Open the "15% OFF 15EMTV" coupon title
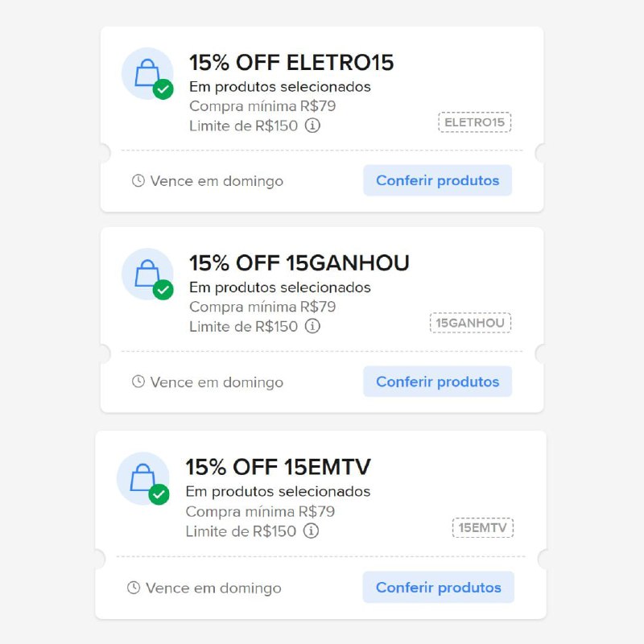This screenshot has height=644, width=644. 278,467
